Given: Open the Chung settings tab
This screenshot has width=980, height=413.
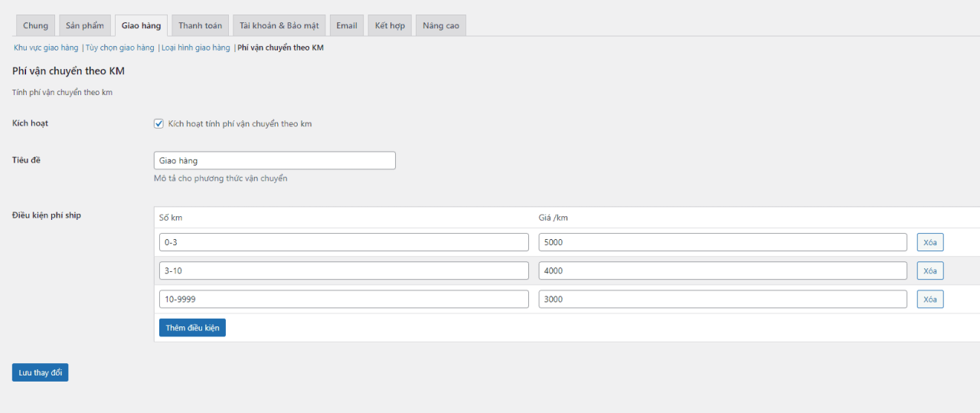Looking at the screenshot, I should pyautogui.click(x=35, y=25).
